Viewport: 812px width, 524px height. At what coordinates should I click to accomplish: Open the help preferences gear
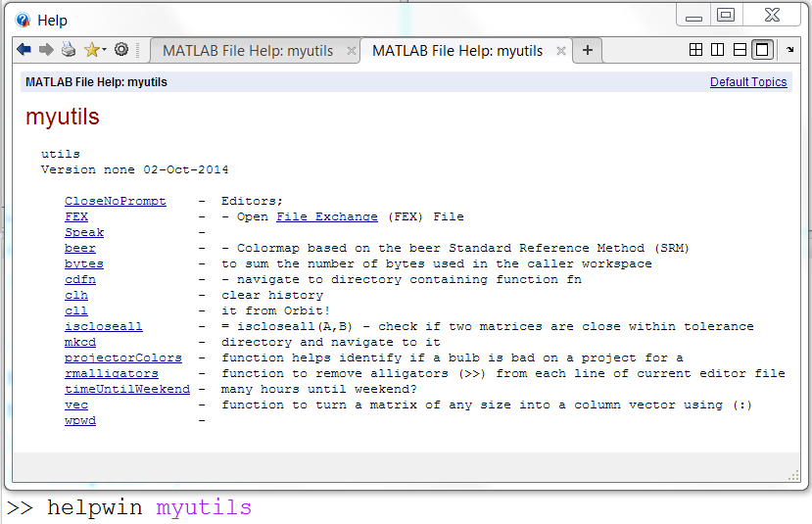point(121,50)
